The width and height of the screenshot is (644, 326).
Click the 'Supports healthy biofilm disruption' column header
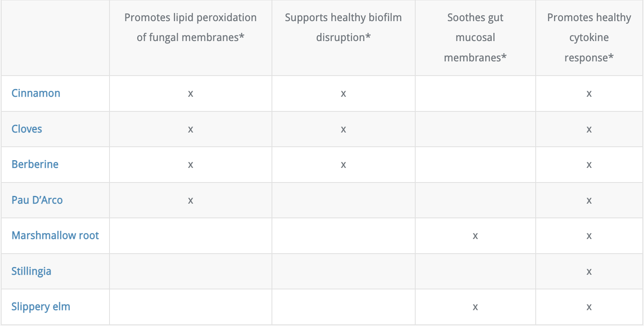coord(343,27)
